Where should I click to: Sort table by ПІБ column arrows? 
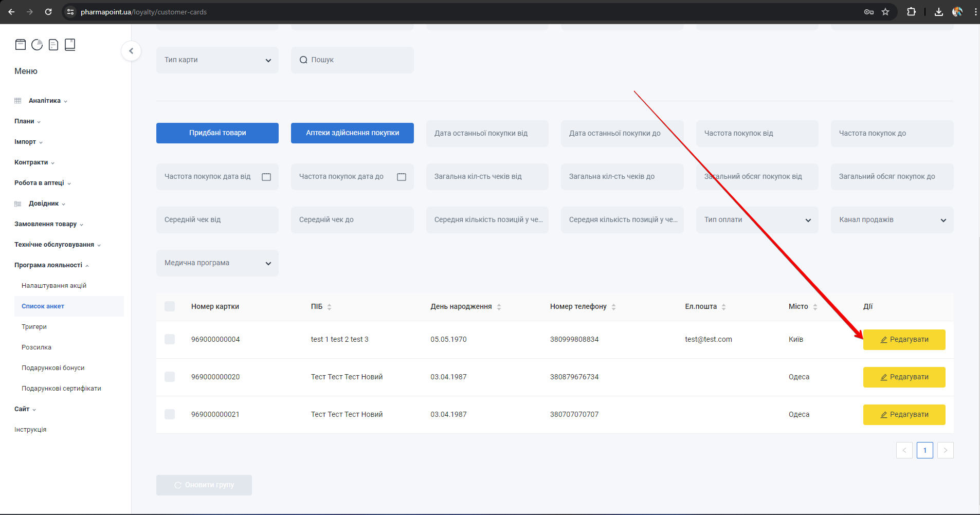click(x=329, y=307)
